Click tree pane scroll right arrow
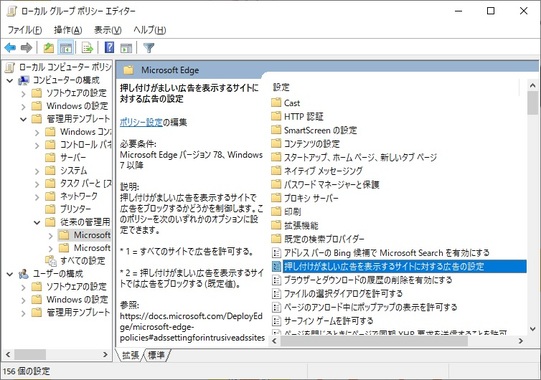Screen dimensions: 541x380 (x=105, y=354)
